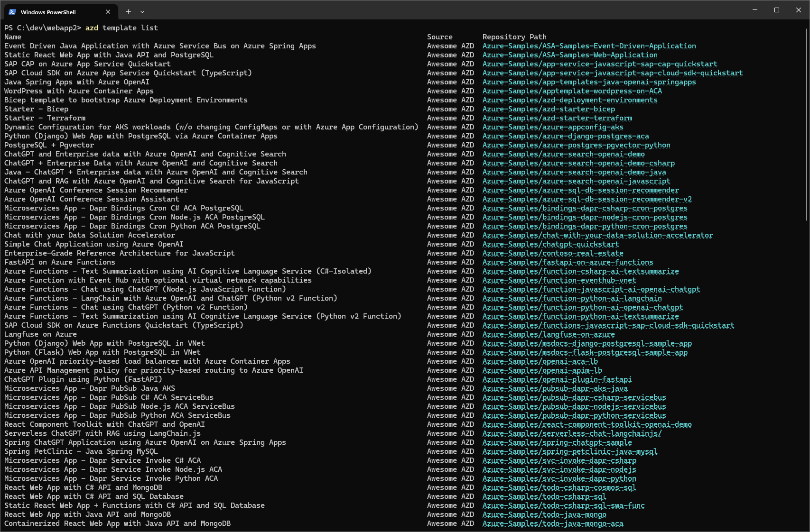Maximize the terminal window

coord(777,10)
